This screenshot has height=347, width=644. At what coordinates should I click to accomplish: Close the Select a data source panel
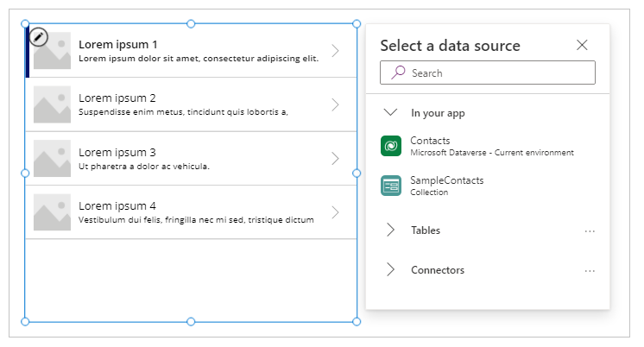(x=582, y=45)
